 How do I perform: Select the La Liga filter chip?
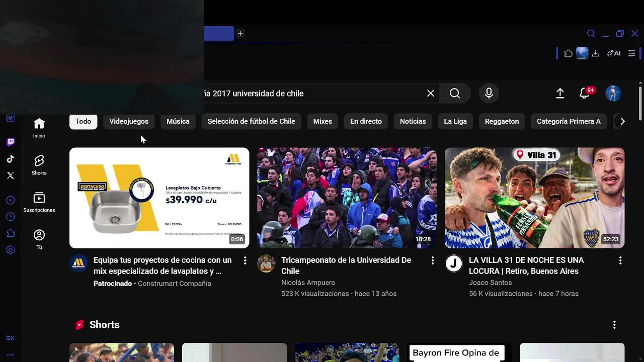click(455, 121)
